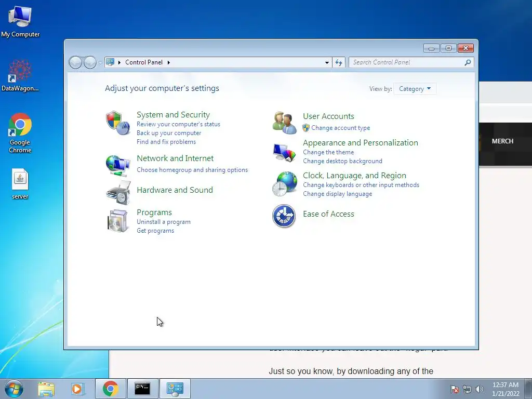The width and height of the screenshot is (532, 399).
Task: Open the System and Security category
Action: click(173, 115)
